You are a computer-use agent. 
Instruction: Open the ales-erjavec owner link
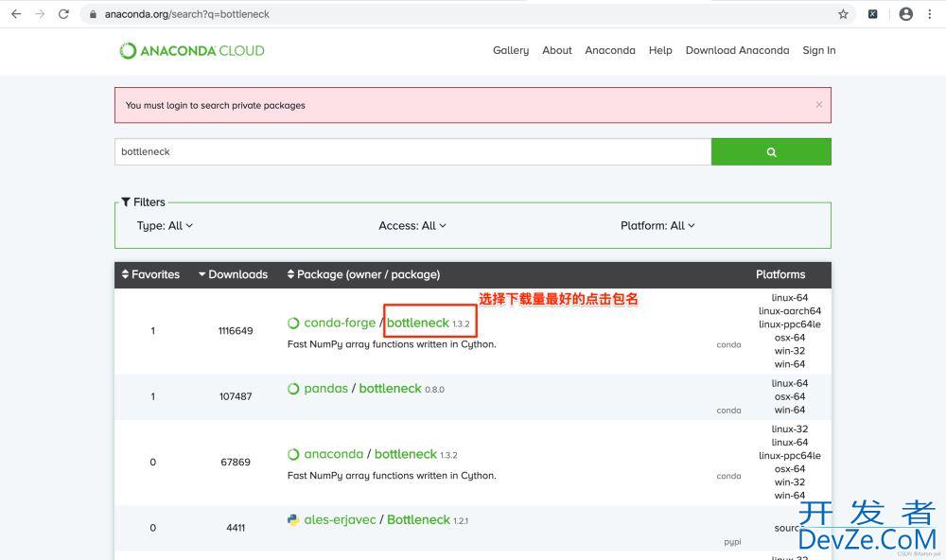[x=340, y=519]
